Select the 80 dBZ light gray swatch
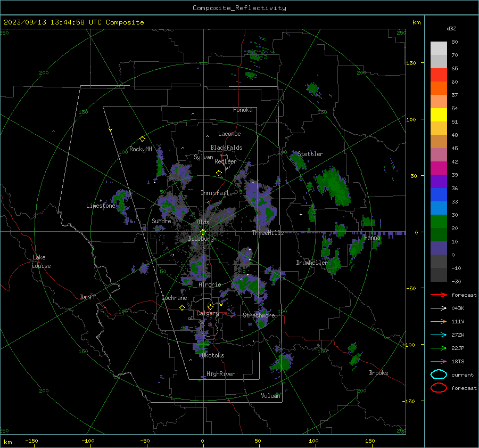Screen dimensions: 479x448 [439, 48]
